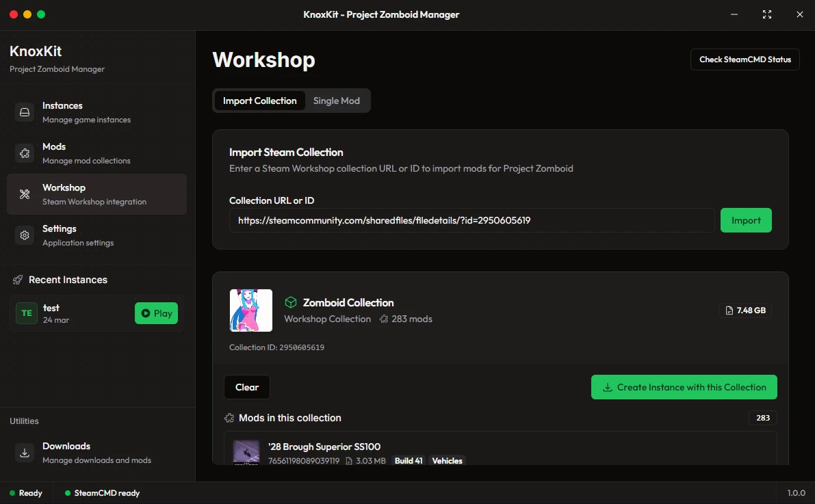This screenshot has height=504, width=815.
Task: Click the Ready status label
Action: (31, 493)
